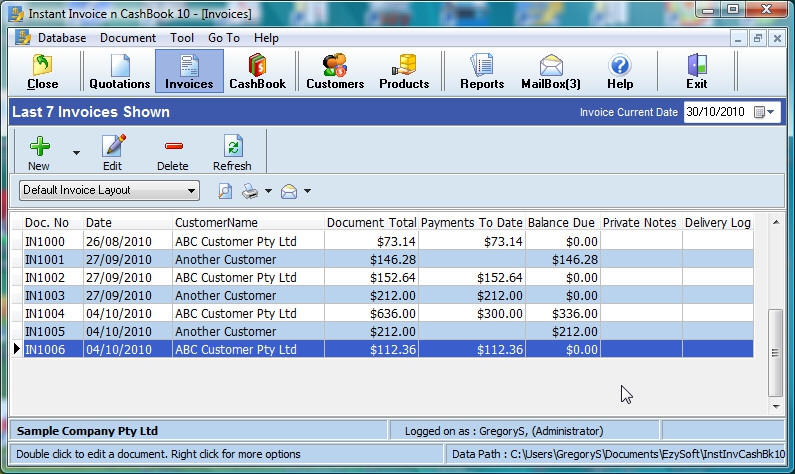Open the Products catalog
The image size is (795, 474).
404,71
